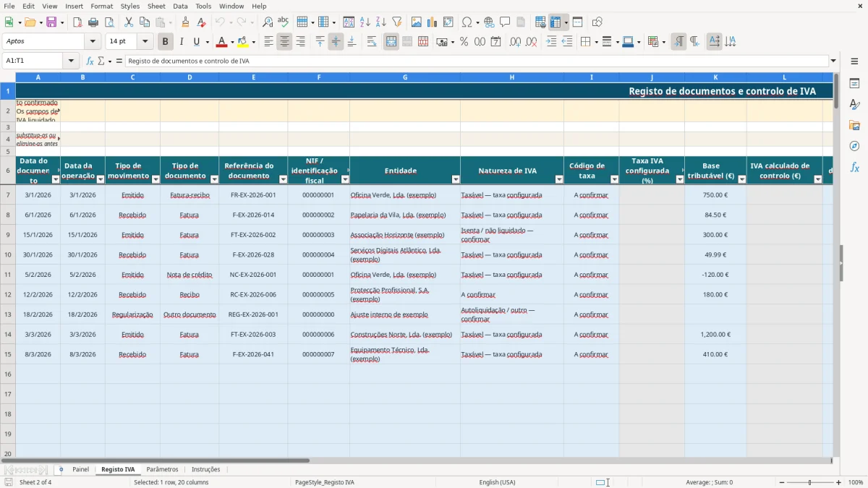Image resolution: width=868 pixels, height=488 pixels.
Task: Open the sidebar Properties panel icon
Action: coord(854,84)
